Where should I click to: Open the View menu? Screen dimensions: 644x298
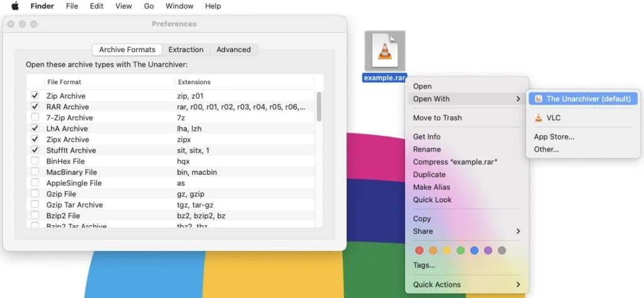(124, 6)
